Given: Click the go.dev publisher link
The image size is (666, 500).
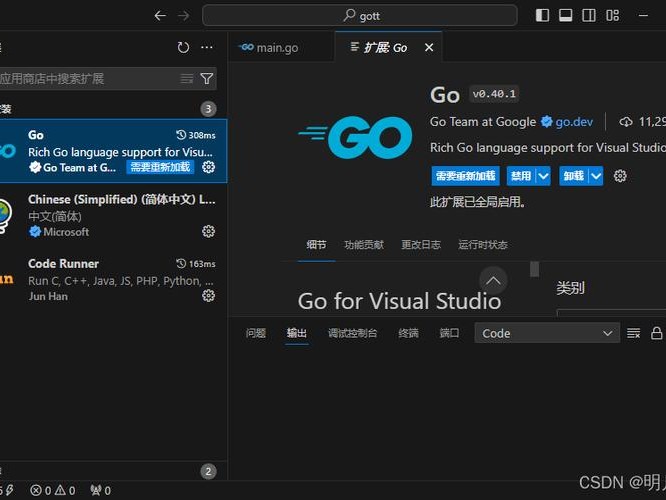Looking at the screenshot, I should pos(574,122).
